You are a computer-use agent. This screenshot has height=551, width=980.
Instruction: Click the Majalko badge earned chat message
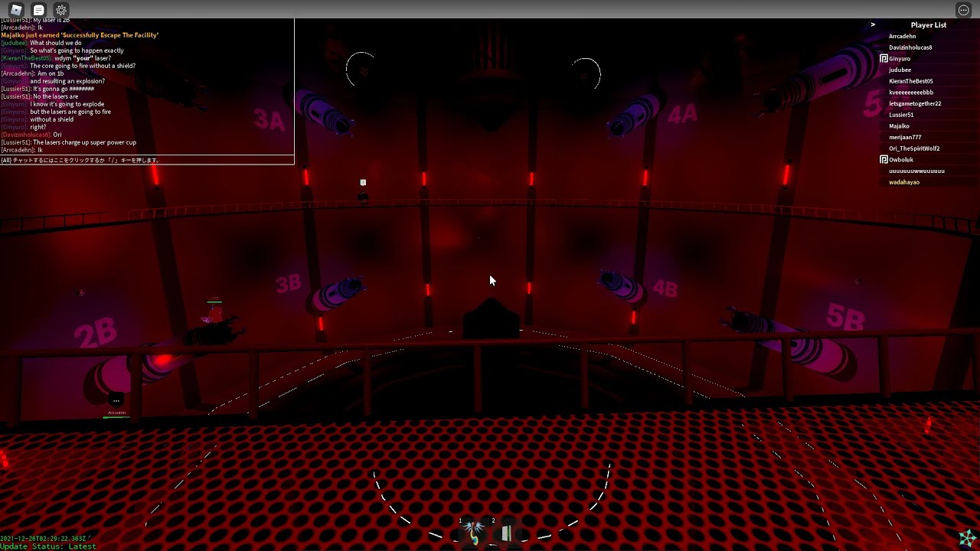pos(80,35)
